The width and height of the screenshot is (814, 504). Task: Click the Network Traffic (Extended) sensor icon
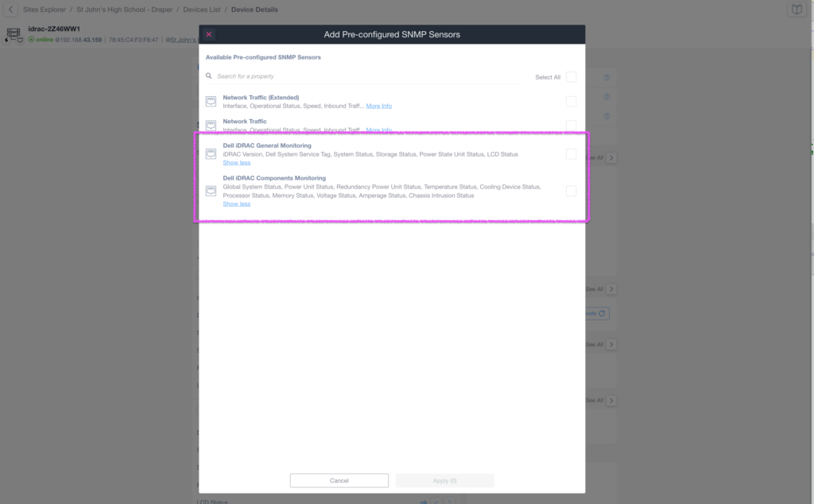[x=211, y=101]
